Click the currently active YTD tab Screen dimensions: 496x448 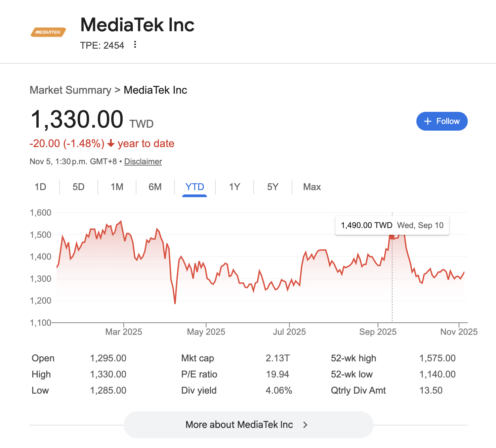(195, 187)
